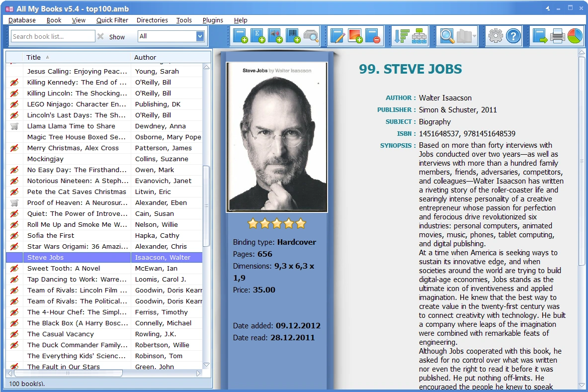Click the down arrow of the book list scrollbar
This screenshot has width=588, height=392.
click(x=206, y=365)
